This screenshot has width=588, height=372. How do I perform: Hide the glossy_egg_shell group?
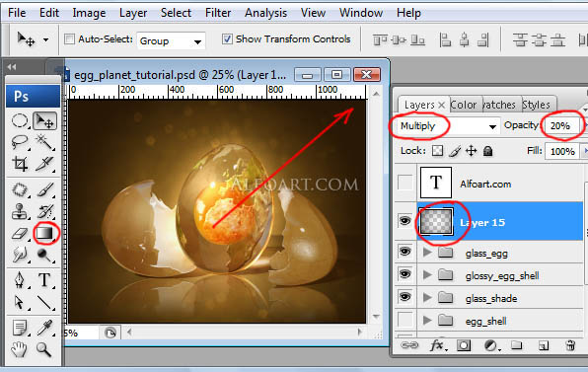pos(405,274)
